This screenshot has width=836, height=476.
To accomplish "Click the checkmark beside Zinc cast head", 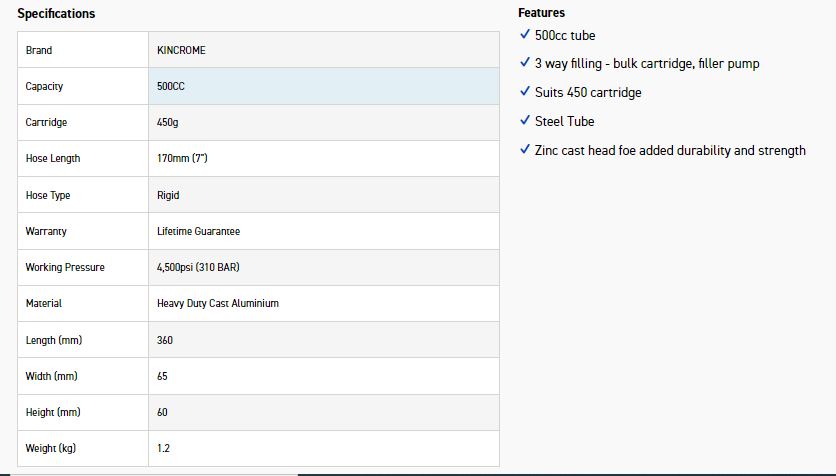I will pos(525,150).
